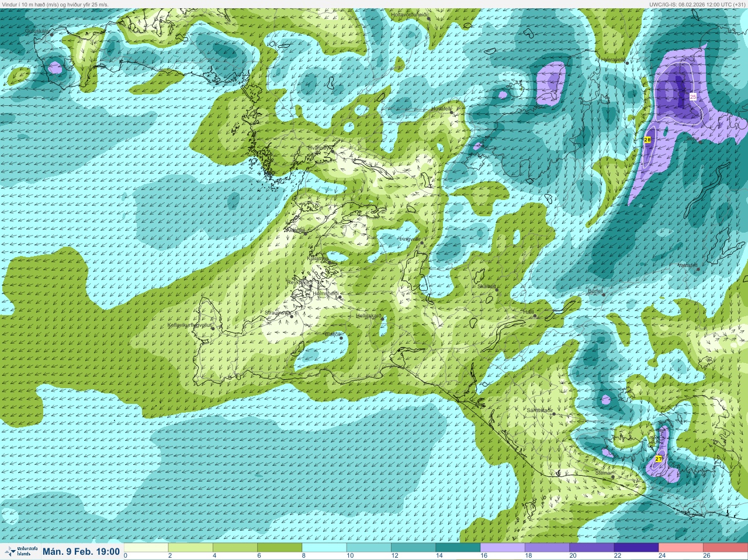
Task: Click the station dot at Gufuskálar
Action: 51,34
